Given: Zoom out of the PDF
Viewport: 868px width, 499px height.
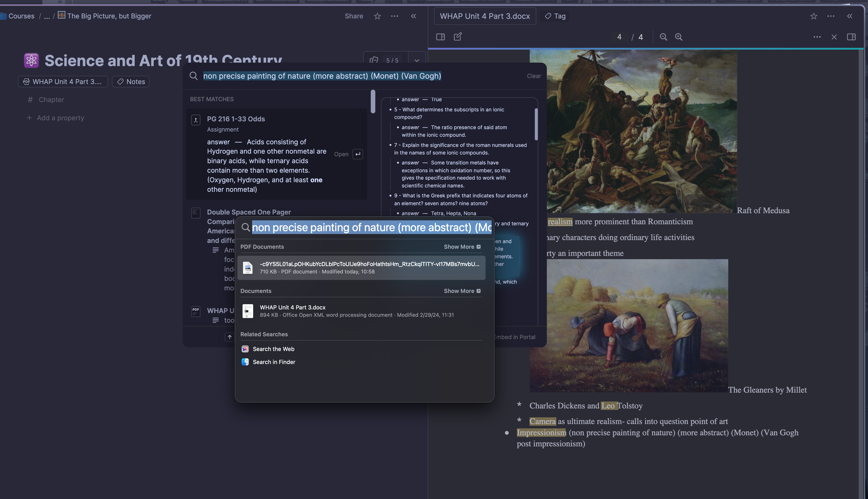Looking at the screenshot, I should [x=664, y=37].
